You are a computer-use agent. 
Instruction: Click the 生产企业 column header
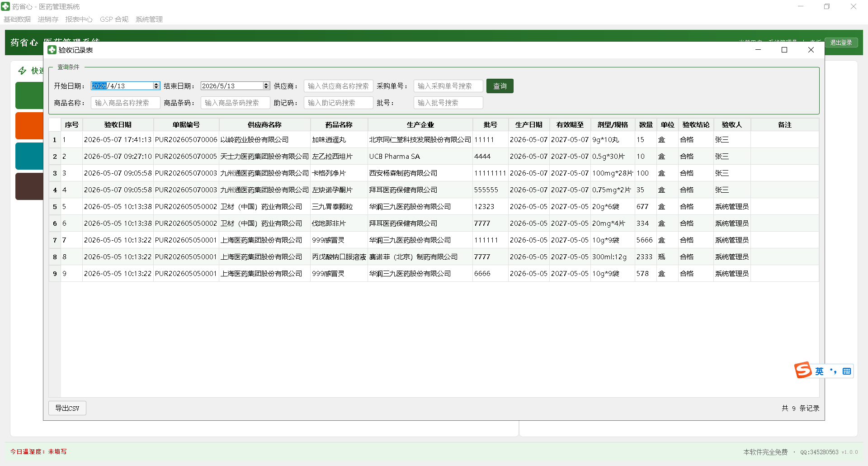[x=420, y=125]
